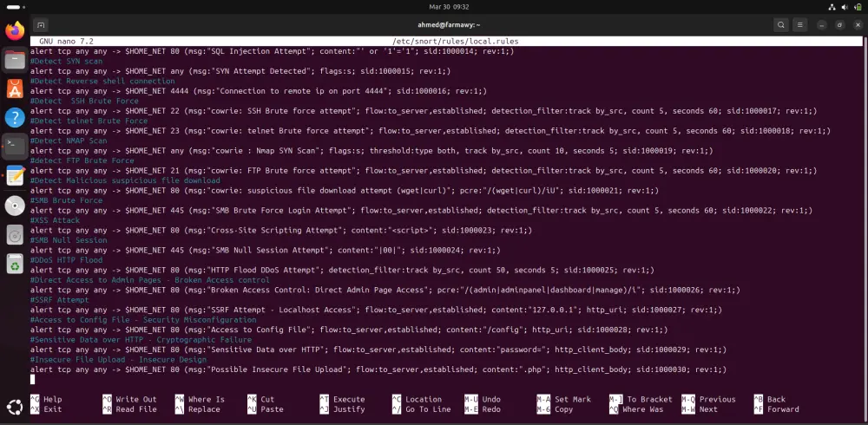Click the GNU nano 7.2 title text
Viewport: 868px width, 425px height.
tap(67, 41)
